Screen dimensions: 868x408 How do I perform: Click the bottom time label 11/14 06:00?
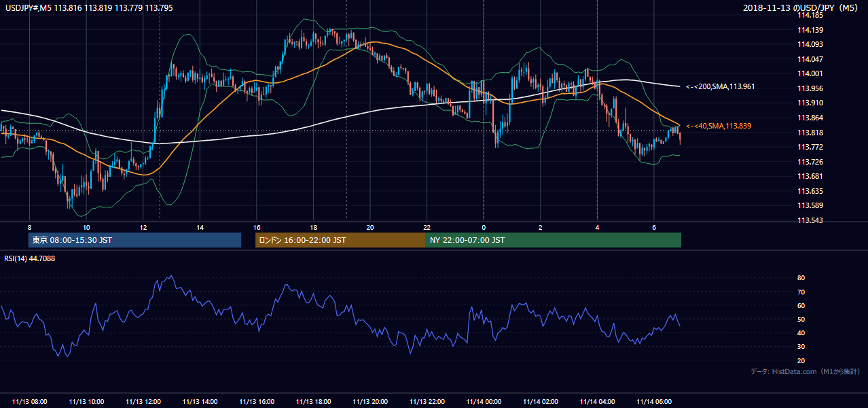coord(653,402)
